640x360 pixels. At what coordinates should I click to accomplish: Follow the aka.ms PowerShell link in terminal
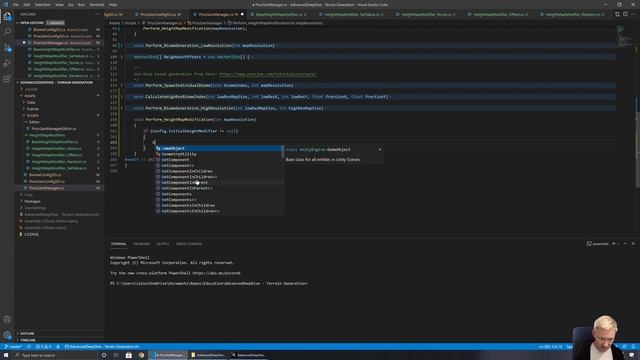click(216, 273)
